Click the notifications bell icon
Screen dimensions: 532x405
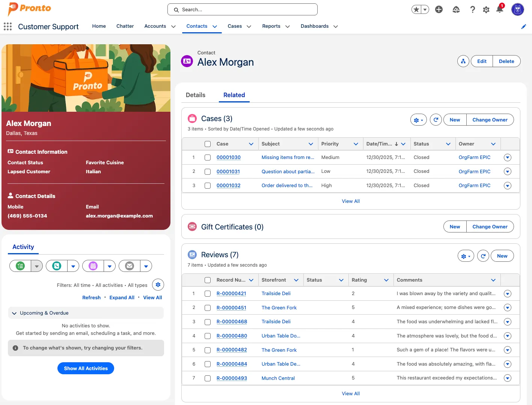coord(499,9)
